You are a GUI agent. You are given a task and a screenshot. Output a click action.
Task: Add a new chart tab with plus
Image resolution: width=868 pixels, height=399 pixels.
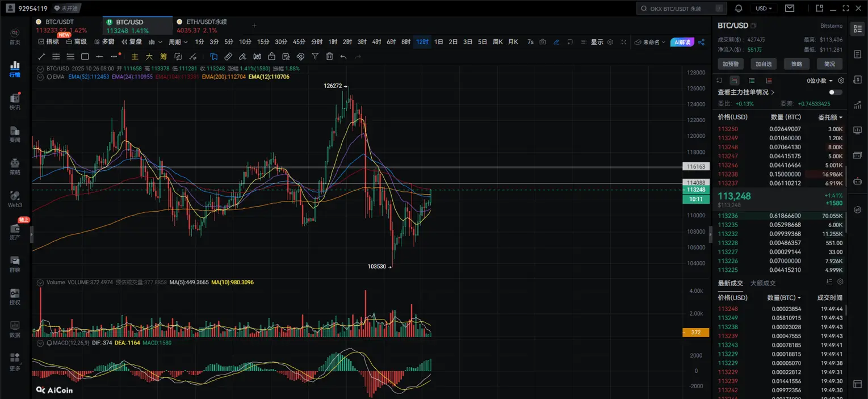pyautogui.click(x=254, y=26)
